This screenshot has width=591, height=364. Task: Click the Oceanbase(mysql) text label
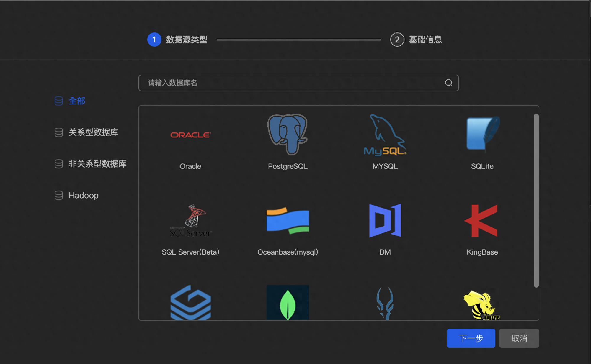(288, 252)
